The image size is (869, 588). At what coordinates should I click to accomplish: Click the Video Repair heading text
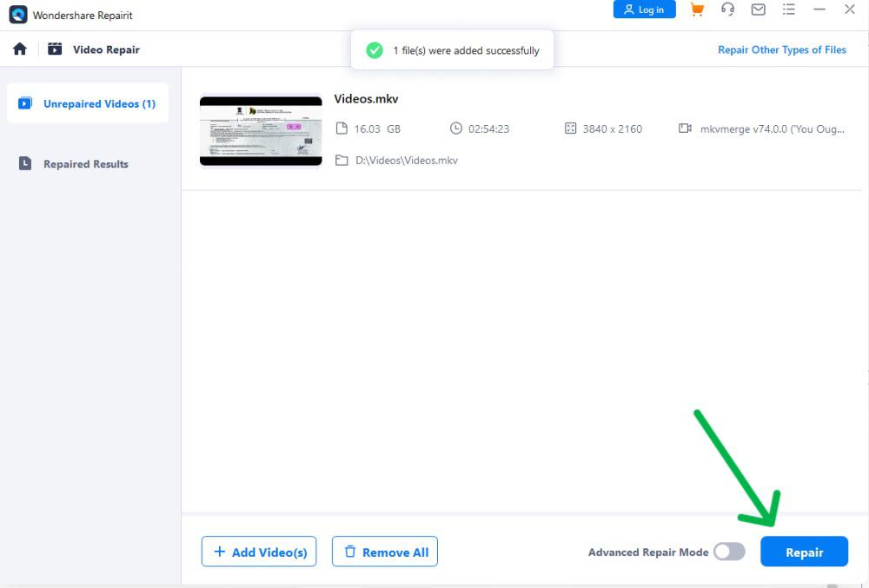106,50
